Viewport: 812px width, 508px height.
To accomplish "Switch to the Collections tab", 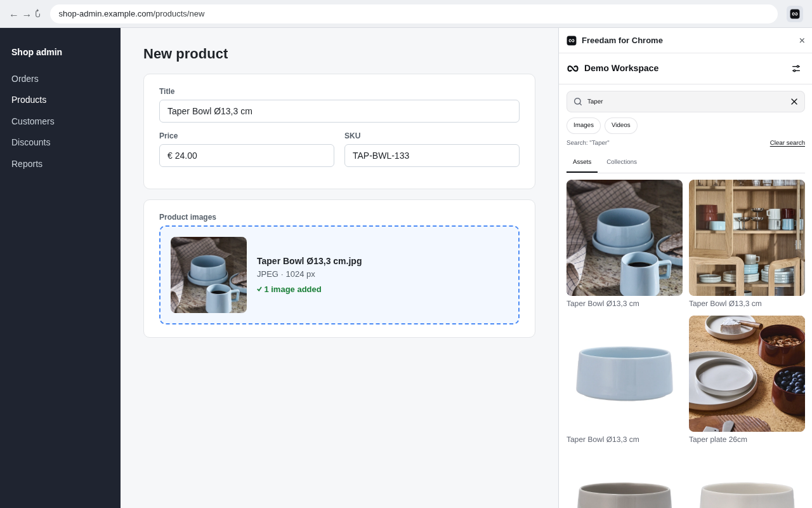I will (x=622, y=162).
